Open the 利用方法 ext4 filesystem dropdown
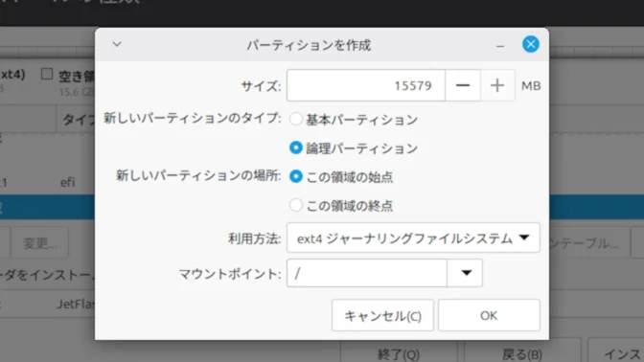 point(413,238)
